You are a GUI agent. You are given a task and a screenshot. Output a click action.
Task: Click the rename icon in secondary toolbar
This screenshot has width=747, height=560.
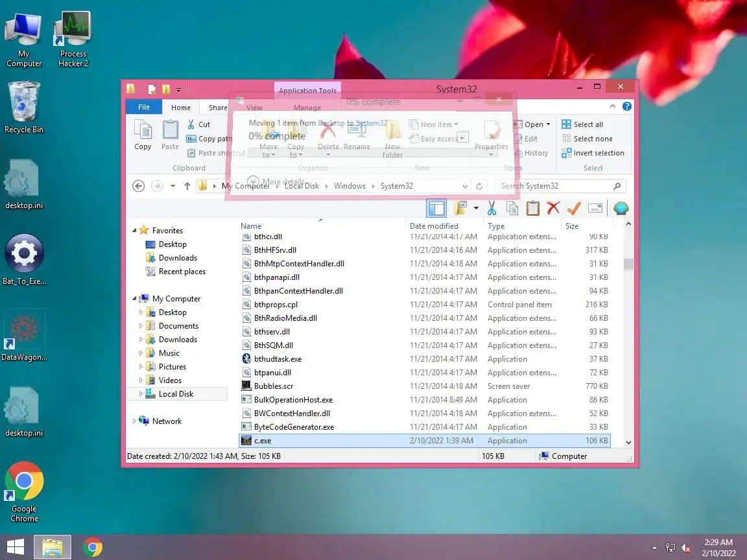[595, 208]
